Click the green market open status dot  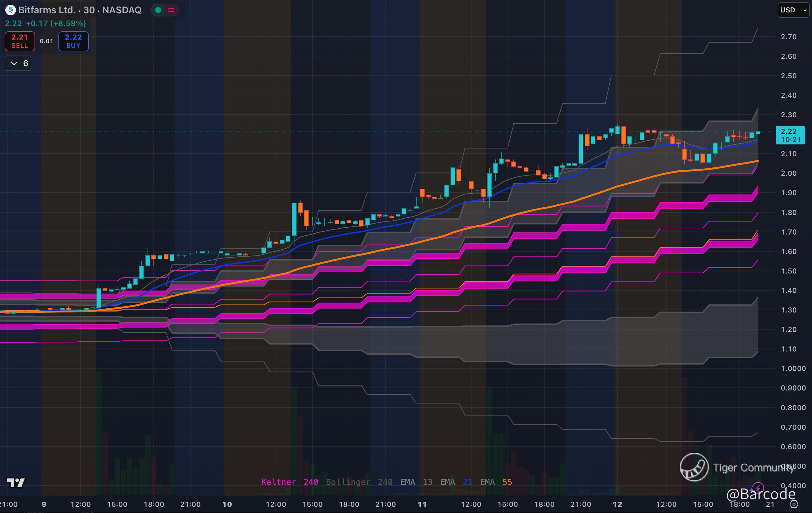[158, 10]
